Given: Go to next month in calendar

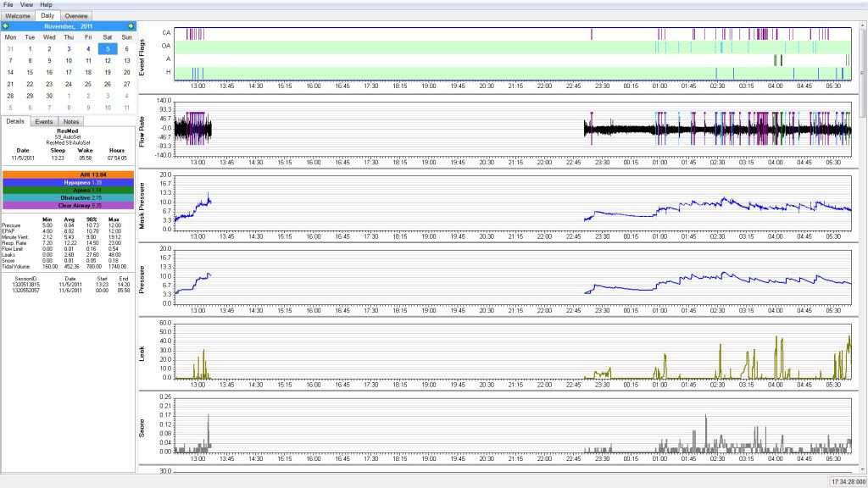Looking at the screenshot, I should tap(131, 26).
